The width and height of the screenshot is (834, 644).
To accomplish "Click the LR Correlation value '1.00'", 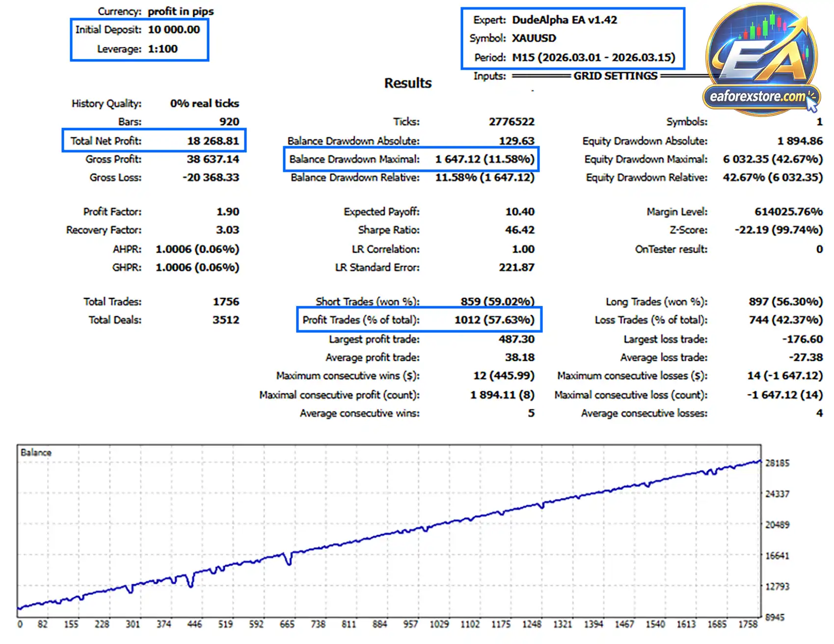I will click(523, 249).
